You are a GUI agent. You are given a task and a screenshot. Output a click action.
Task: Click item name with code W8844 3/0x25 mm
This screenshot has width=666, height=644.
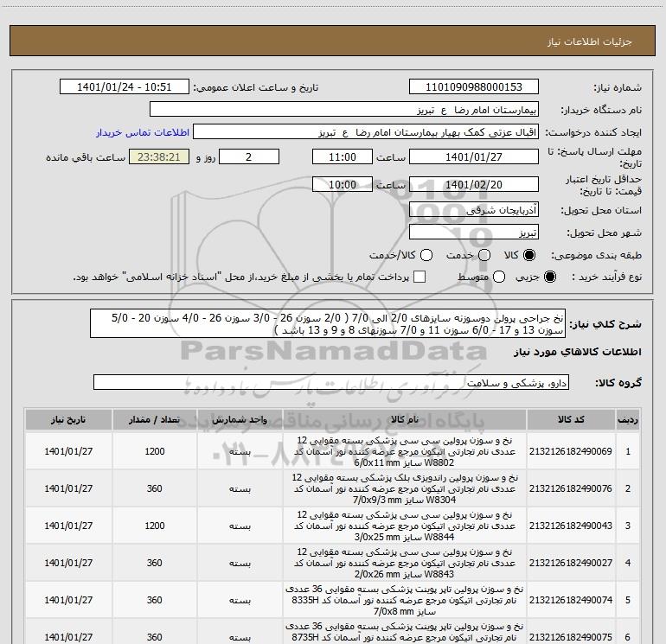[x=405, y=526]
